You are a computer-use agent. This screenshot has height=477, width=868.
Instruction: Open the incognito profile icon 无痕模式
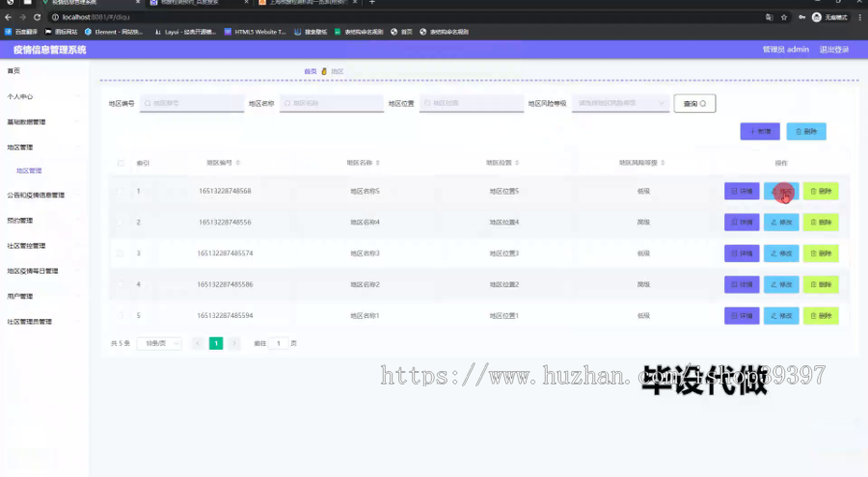(x=829, y=17)
